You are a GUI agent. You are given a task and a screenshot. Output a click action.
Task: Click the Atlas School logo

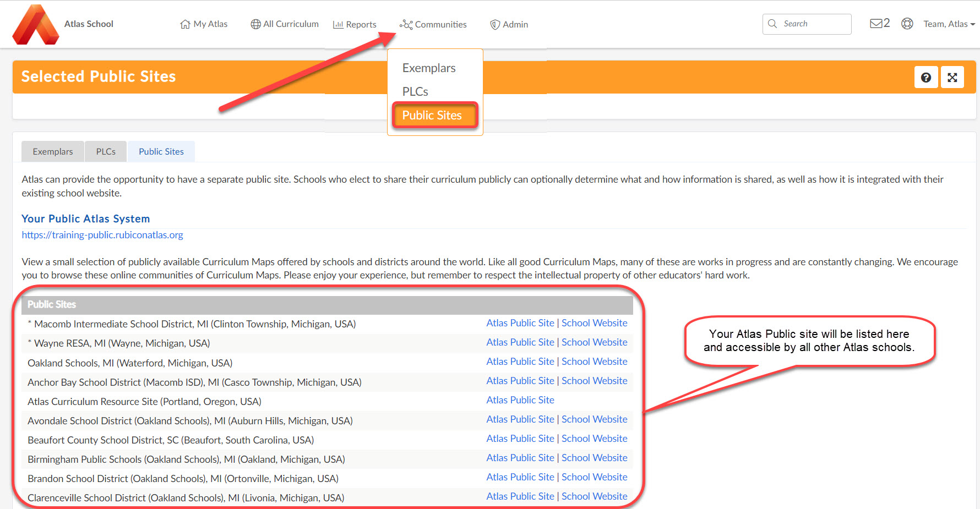pyautogui.click(x=36, y=24)
